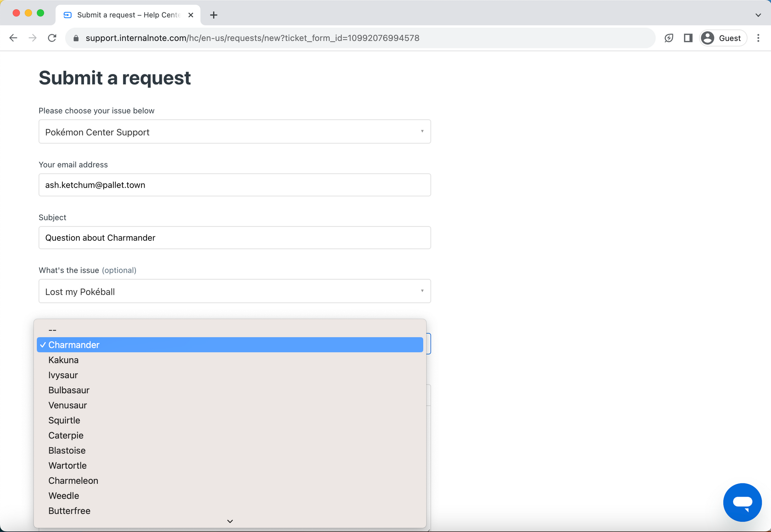Reload the page

[x=52, y=38]
